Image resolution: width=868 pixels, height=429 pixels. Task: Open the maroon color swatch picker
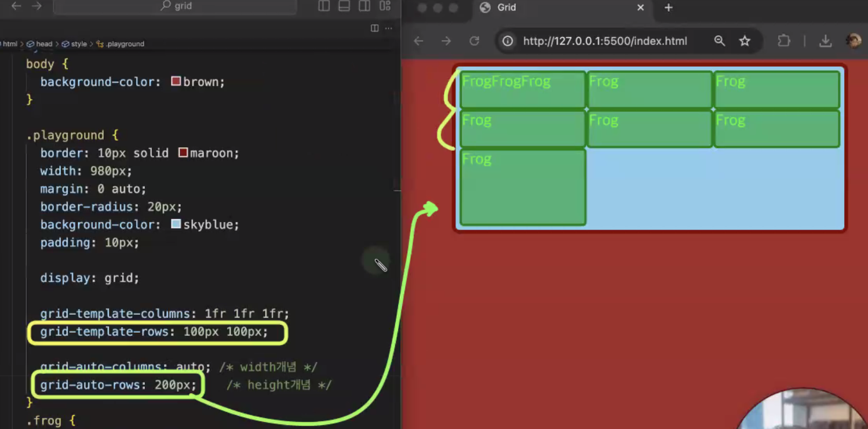tap(183, 152)
